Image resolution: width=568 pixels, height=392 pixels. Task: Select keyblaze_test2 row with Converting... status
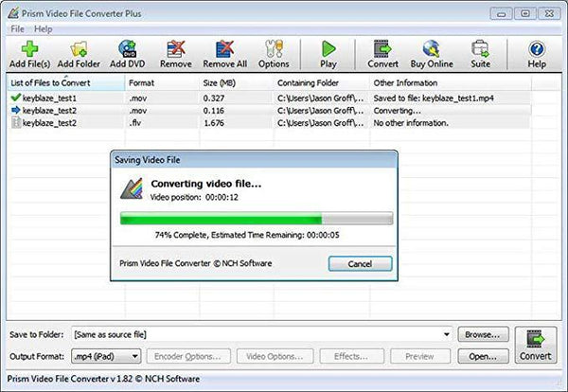[x=270, y=110]
